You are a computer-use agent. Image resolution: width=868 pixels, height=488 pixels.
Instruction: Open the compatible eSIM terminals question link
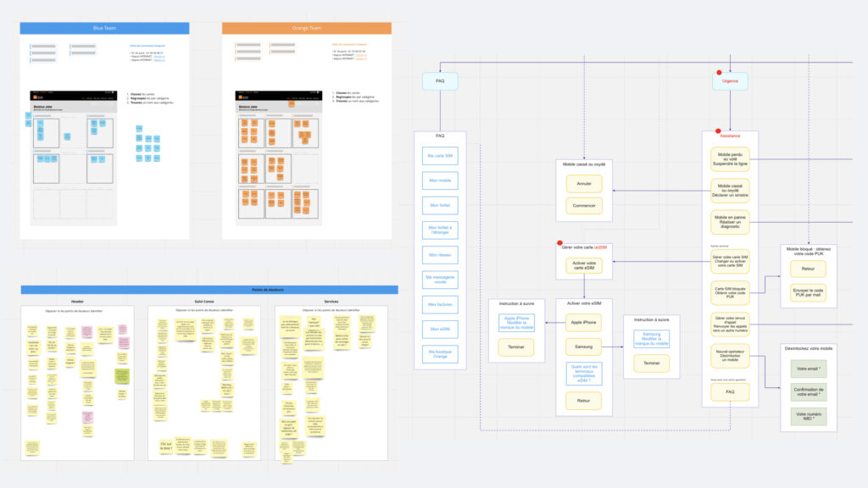tap(584, 374)
